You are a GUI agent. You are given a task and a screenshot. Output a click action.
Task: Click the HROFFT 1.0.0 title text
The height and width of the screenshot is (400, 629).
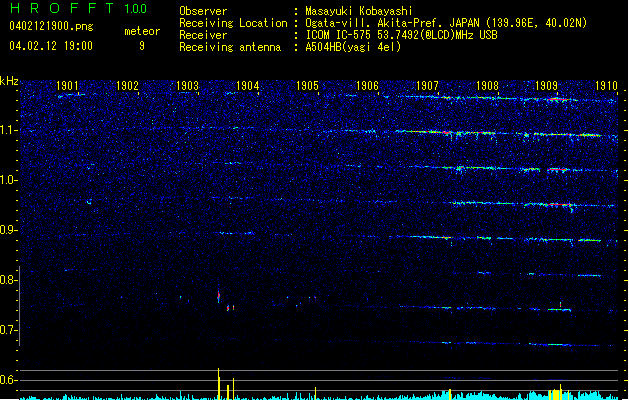(x=78, y=8)
